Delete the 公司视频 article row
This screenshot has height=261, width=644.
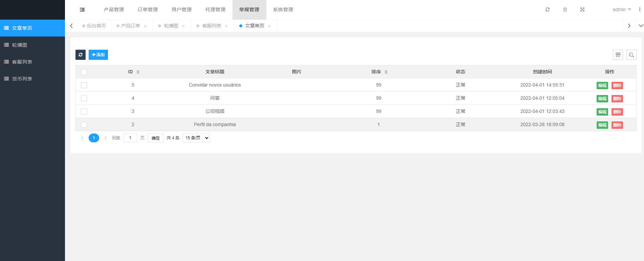pos(617,112)
